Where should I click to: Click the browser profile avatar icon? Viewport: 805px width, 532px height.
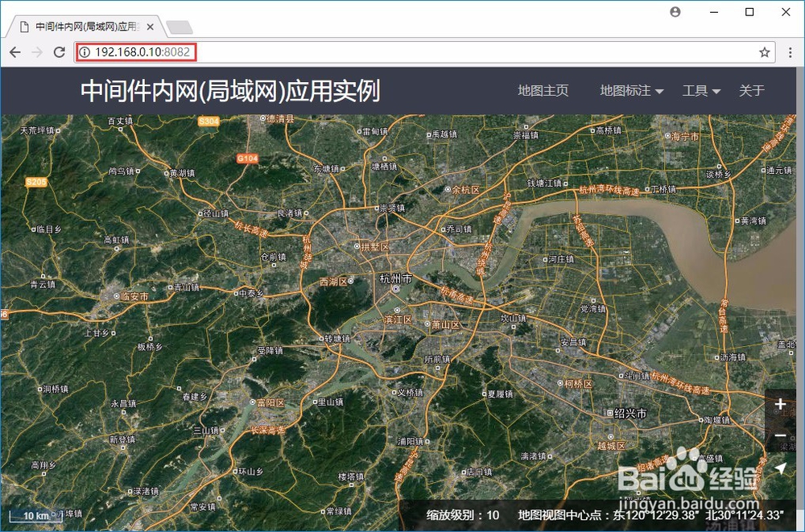[x=675, y=12]
